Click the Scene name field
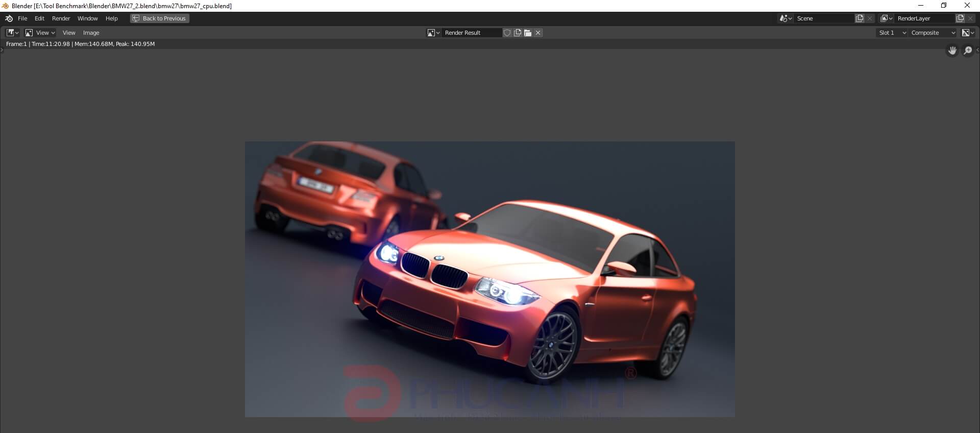This screenshot has width=980, height=433. pos(824,18)
